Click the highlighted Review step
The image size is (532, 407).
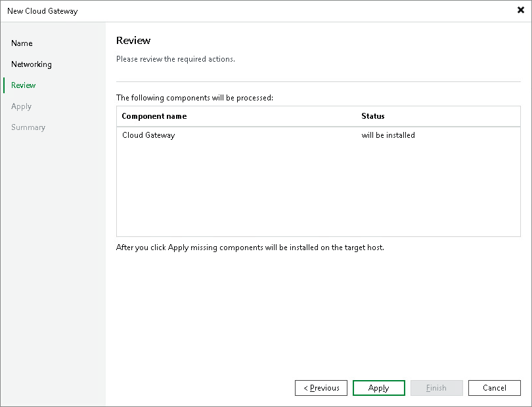click(x=23, y=85)
